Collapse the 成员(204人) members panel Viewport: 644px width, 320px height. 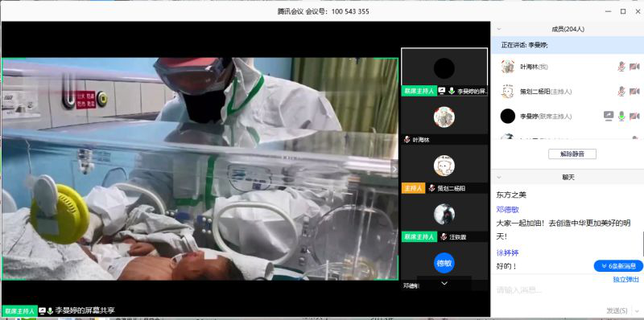[499, 29]
